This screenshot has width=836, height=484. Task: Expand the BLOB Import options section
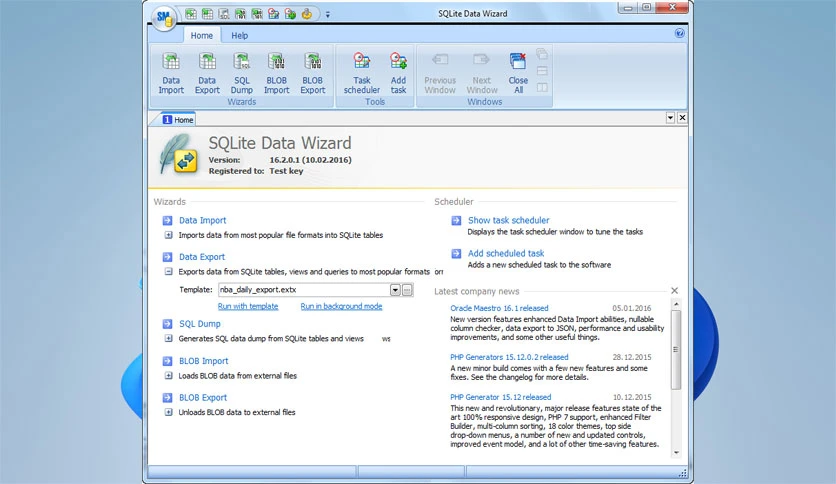(168, 376)
